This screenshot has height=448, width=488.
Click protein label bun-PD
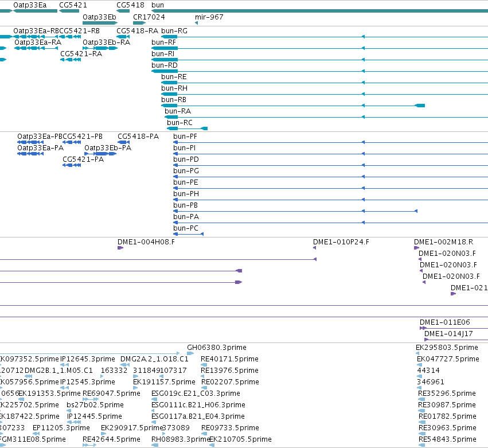pos(186,159)
